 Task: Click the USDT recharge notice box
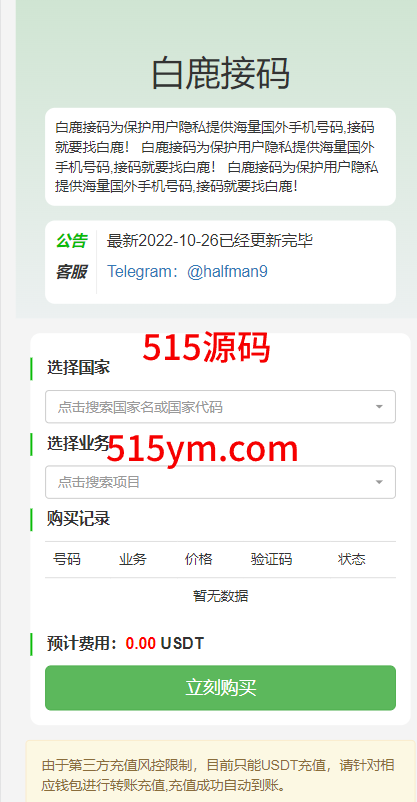[221, 771]
